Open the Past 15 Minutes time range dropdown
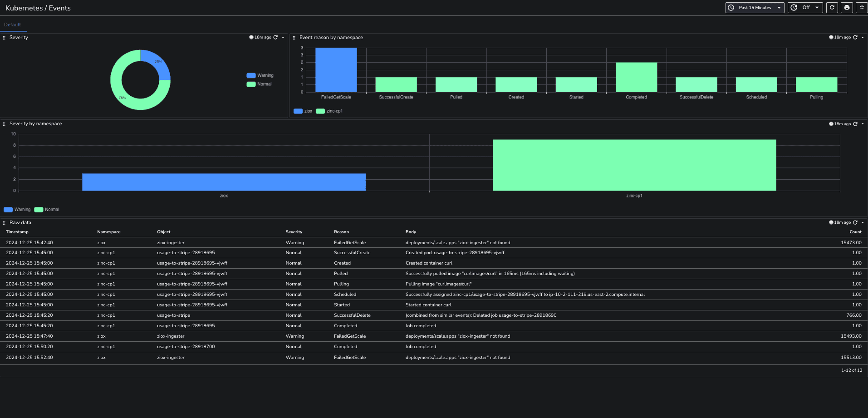This screenshot has width=868, height=418. pyautogui.click(x=755, y=8)
